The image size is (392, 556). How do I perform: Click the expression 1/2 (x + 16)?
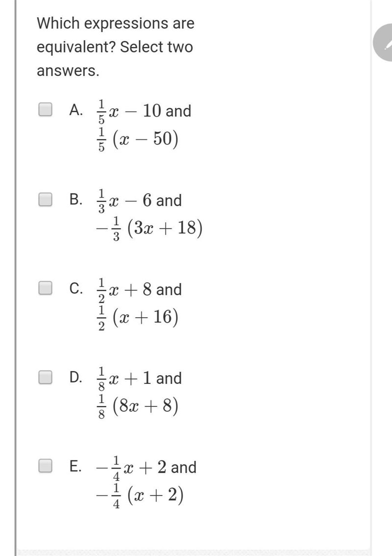pyautogui.click(x=138, y=318)
